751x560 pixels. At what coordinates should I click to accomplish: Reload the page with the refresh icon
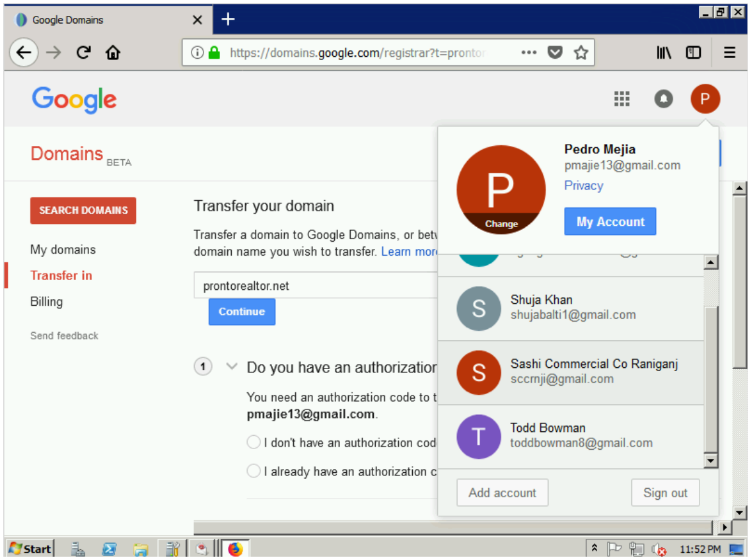[84, 52]
